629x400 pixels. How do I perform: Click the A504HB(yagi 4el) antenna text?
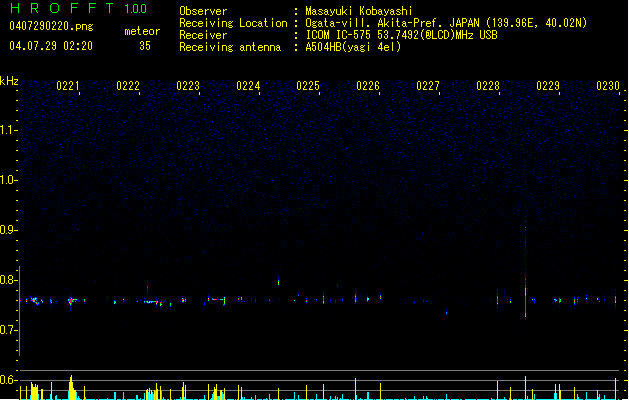coord(353,47)
